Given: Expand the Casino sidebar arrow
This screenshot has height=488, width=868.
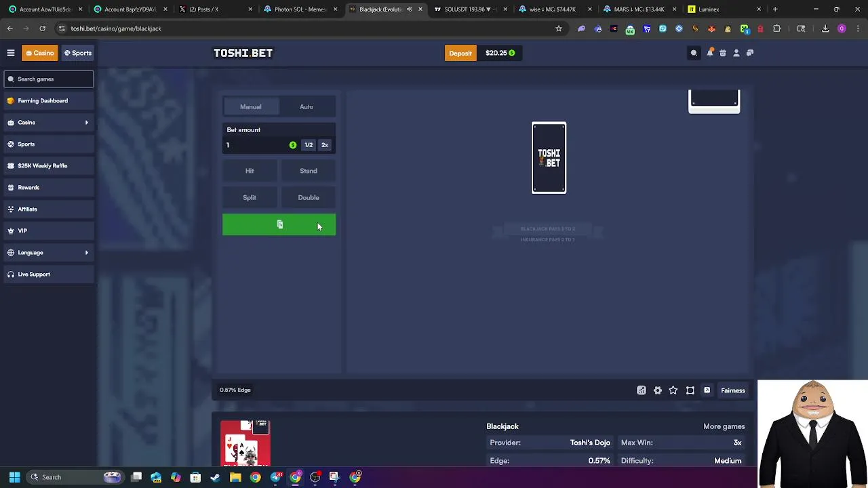Looking at the screenshot, I should pos(86,123).
